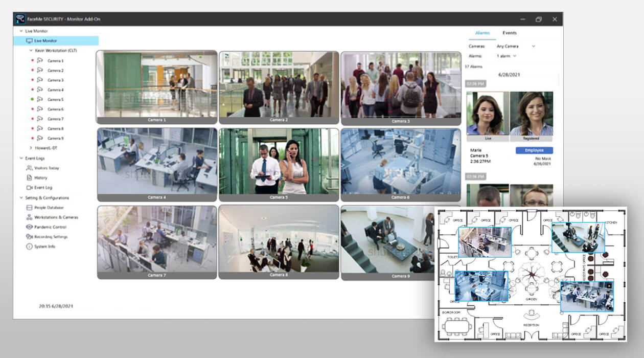Screen dimensions: 644x358
Task: Click the People Database icon
Action: click(29, 208)
